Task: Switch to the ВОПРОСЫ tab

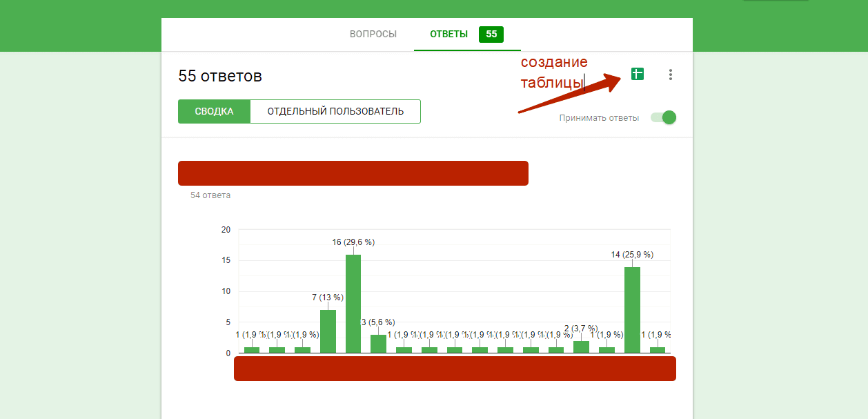Action: (x=373, y=34)
